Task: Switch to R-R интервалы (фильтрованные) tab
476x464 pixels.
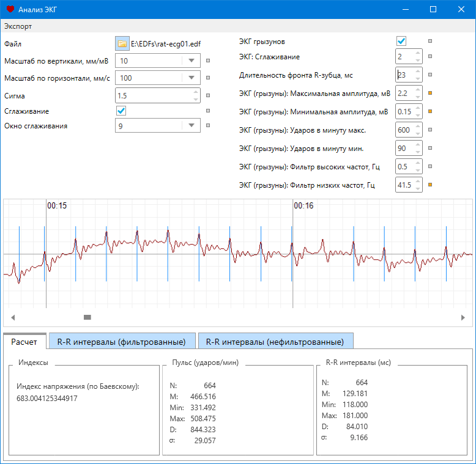Action: (121, 342)
